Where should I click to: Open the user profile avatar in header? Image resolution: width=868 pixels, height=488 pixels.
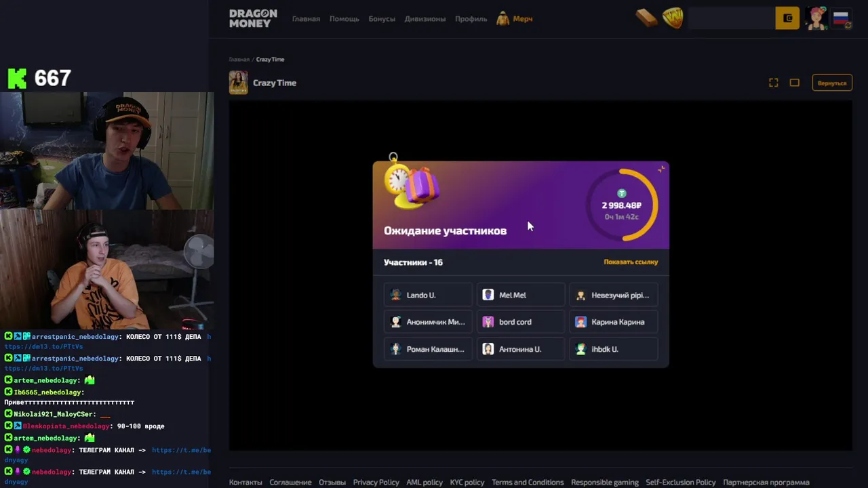click(x=816, y=18)
